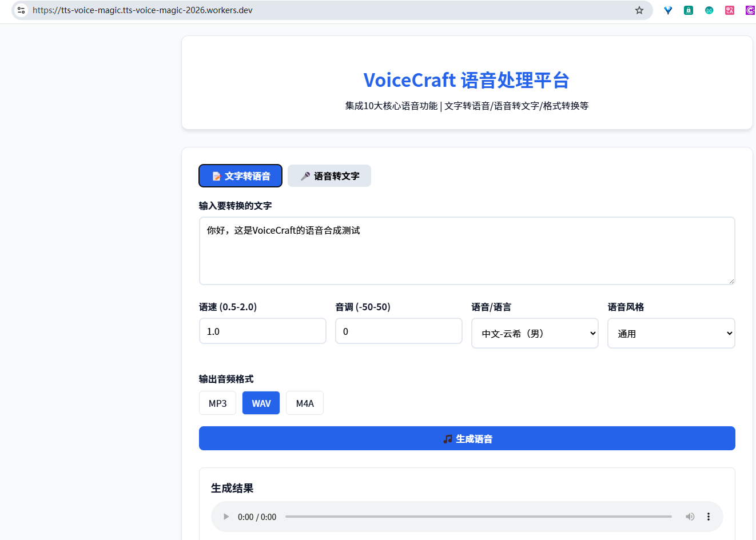The image size is (756, 540).
Task: Open the teal circular bowtie extension icon
Action: point(709,10)
